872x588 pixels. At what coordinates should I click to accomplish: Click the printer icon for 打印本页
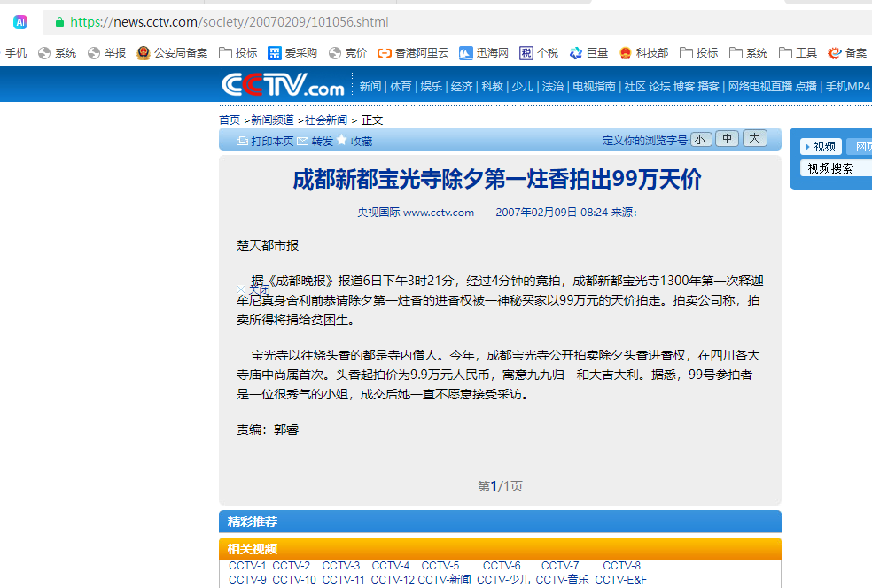click(242, 141)
